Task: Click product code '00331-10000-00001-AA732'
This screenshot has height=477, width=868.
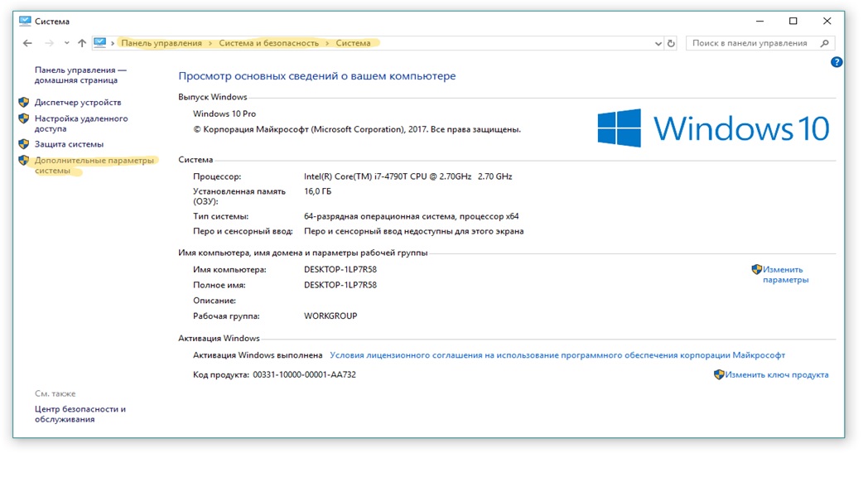Action: click(x=305, y=374)
